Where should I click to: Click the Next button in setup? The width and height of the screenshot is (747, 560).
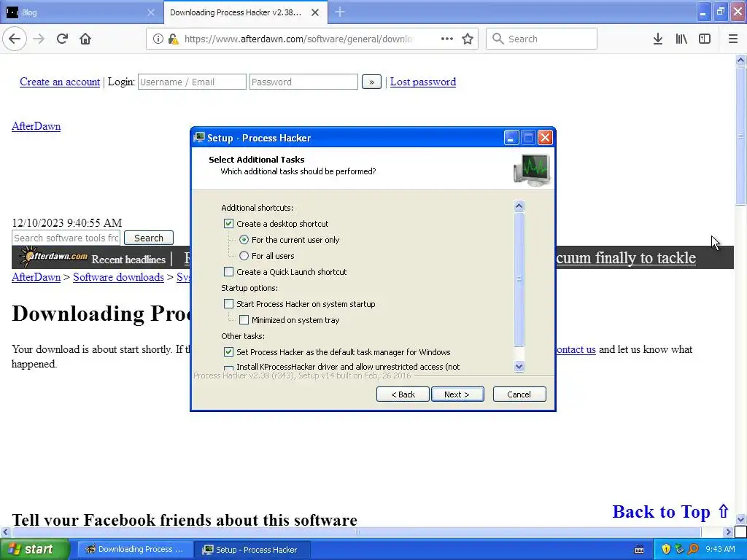[x=457, y=394]
